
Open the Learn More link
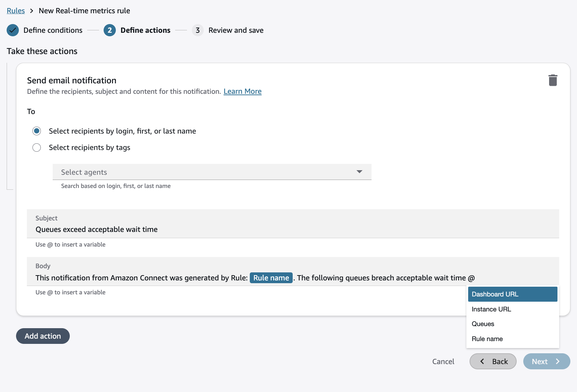[242, 91]
